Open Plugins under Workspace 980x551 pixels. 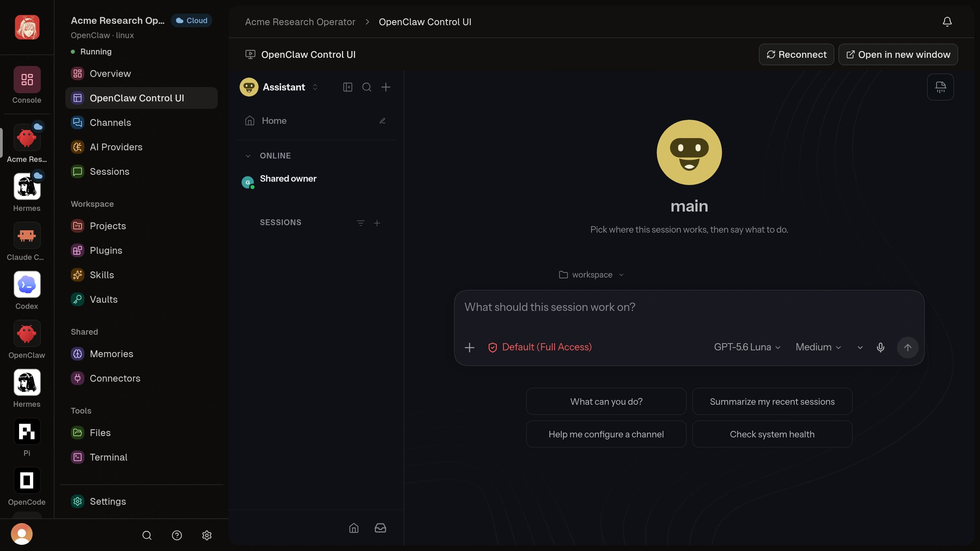point(142,250)
